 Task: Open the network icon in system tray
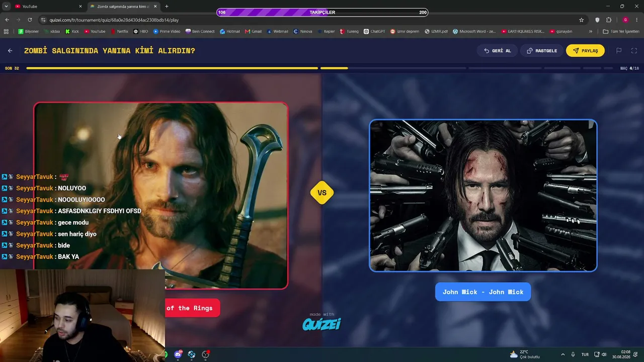point(597,354)
